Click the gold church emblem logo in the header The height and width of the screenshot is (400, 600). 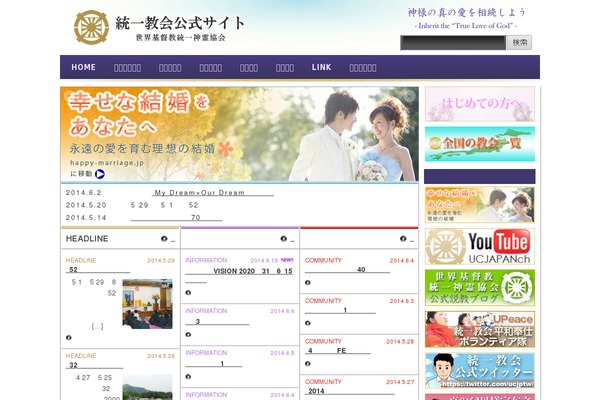pos(91,27)
